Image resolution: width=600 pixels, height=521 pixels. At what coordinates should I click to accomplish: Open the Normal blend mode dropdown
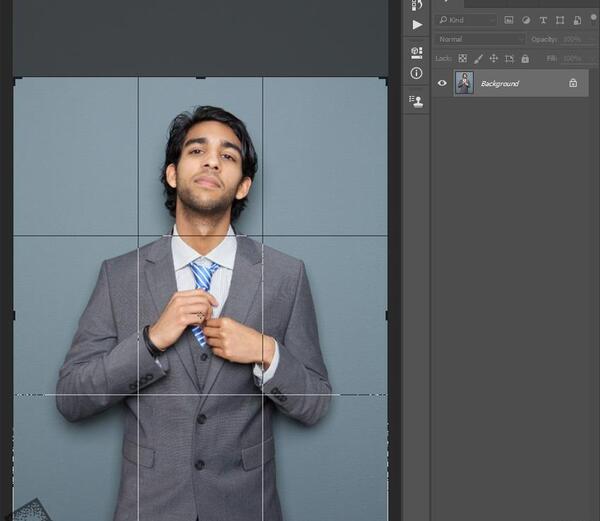click(x=479, y=39)
